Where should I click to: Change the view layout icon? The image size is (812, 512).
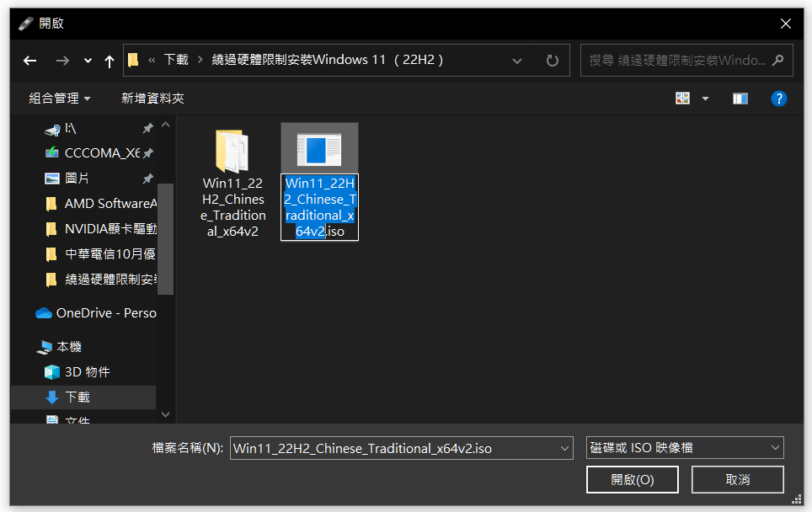click(x=682, y=99)
